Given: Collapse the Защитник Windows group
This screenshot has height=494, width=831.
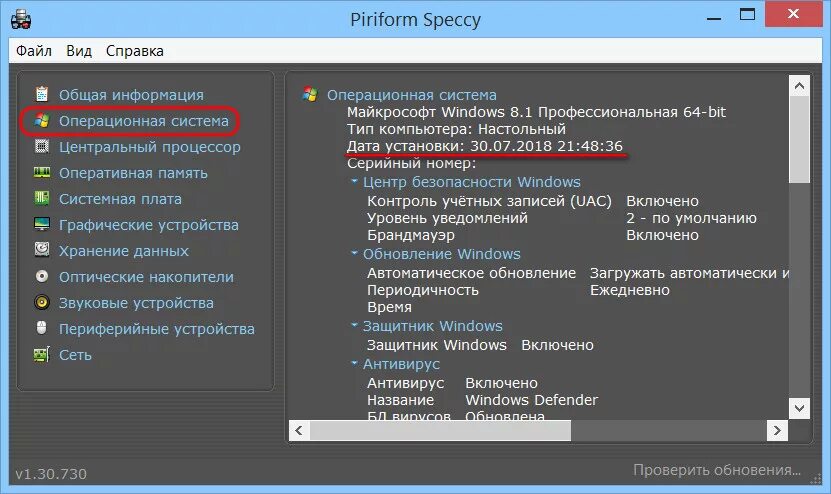Looking at the screenshot, I should pos(355,325).
